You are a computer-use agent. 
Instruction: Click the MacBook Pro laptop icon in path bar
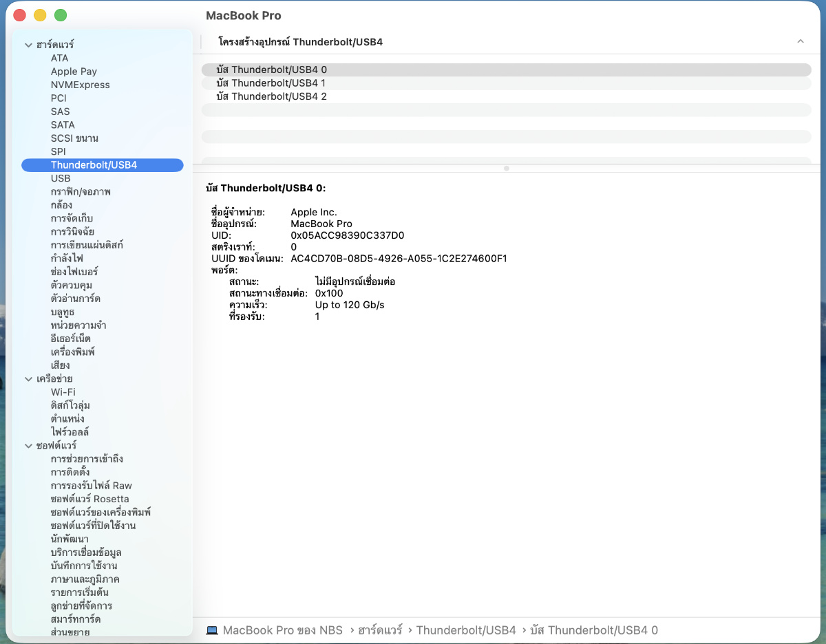(x=212, y=630)
